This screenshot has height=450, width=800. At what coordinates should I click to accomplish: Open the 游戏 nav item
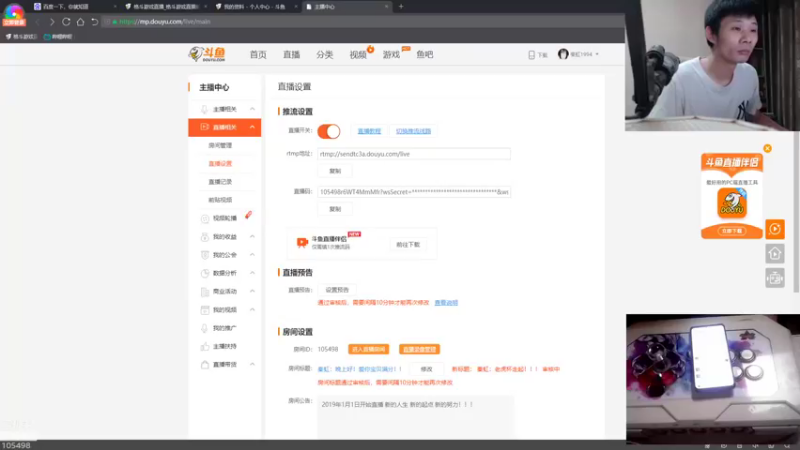[391, 55]
